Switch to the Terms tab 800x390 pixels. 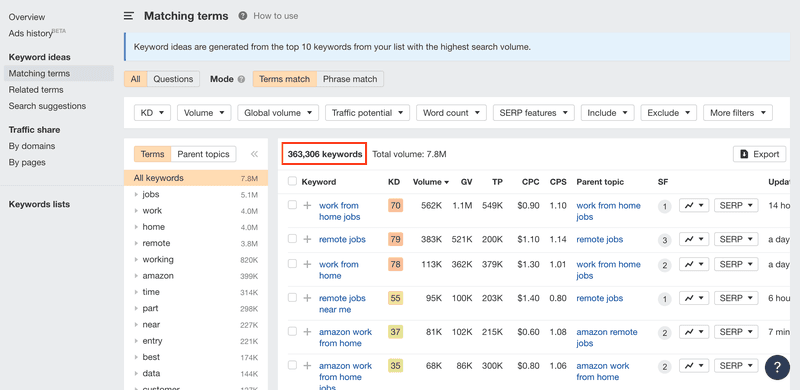coord(153,154)
